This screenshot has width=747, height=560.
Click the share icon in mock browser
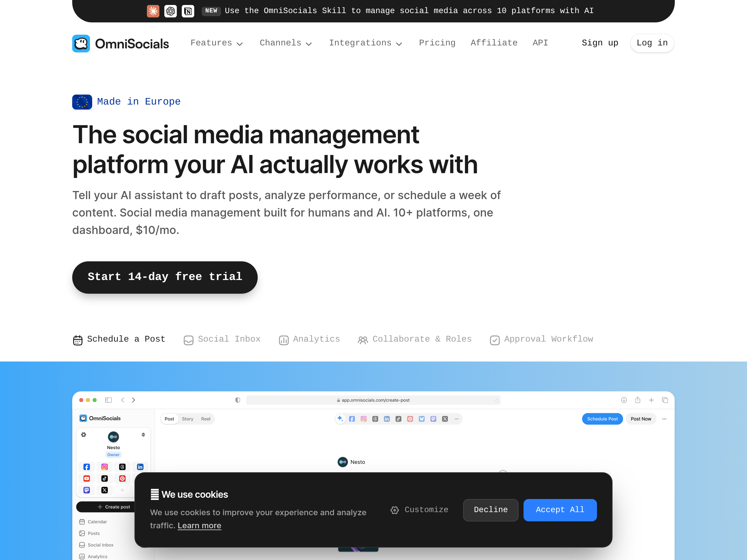637,400
